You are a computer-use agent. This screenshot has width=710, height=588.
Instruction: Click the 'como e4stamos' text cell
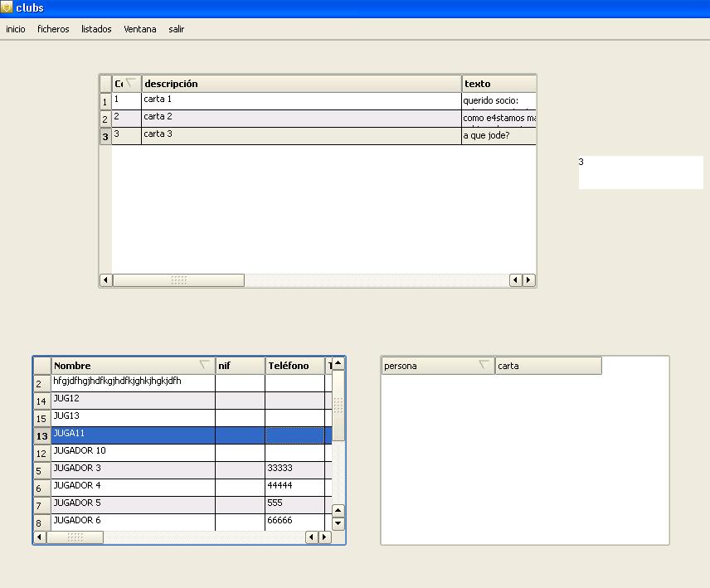[499, 119]
